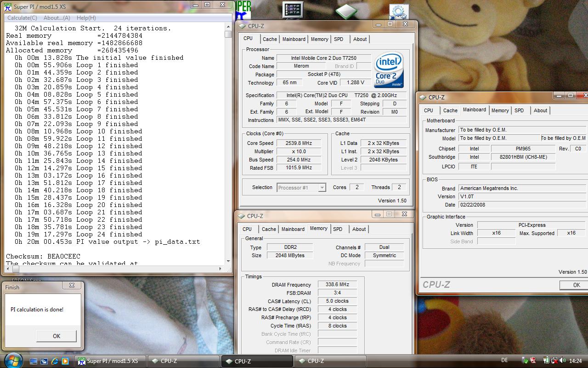This screenshot has height=368, width=588.
Task: Click the battery icon in system tray
Action: [x=546, y=361]
